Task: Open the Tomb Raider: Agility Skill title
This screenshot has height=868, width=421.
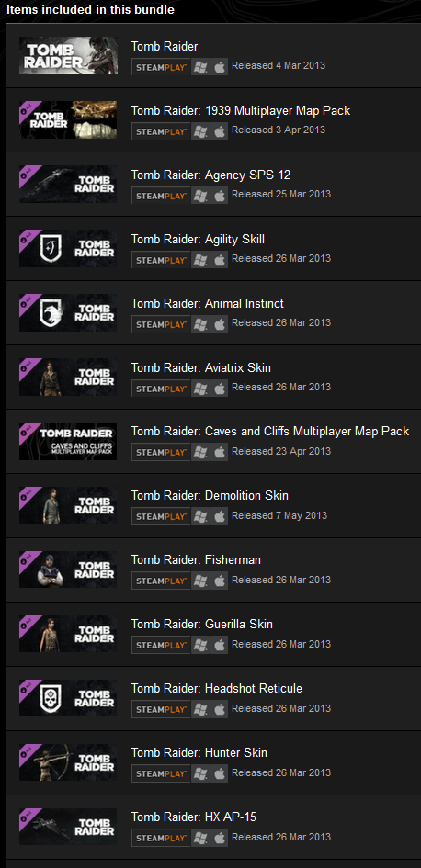Action: 198,239
